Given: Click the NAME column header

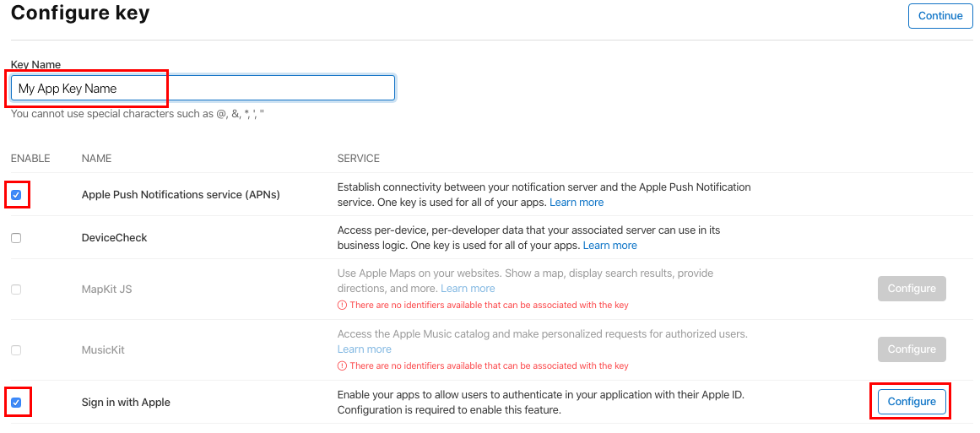Looking at the screenshot, I should point(96,159).
